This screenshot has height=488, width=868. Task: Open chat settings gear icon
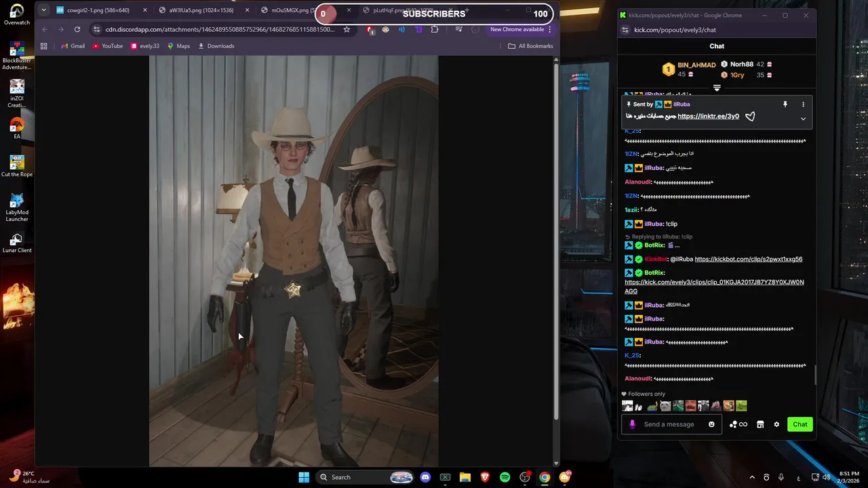[776, 424]
